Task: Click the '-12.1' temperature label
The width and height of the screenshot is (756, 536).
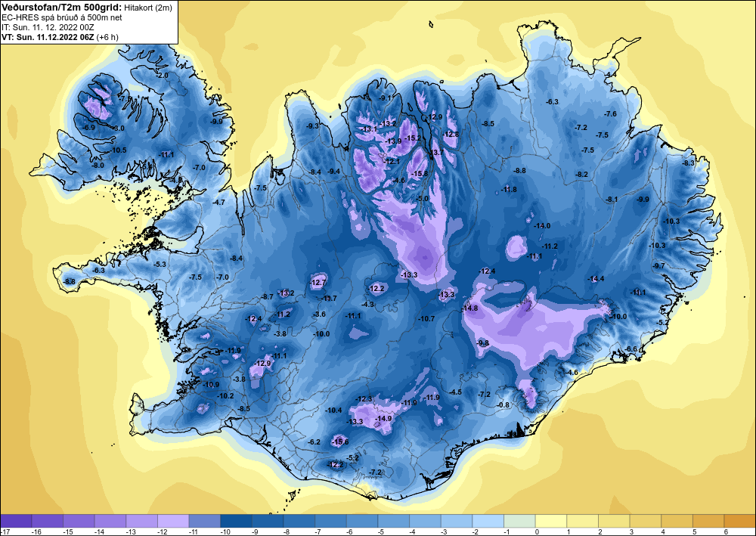Action: pyautogui.click(x=392, y=162)
